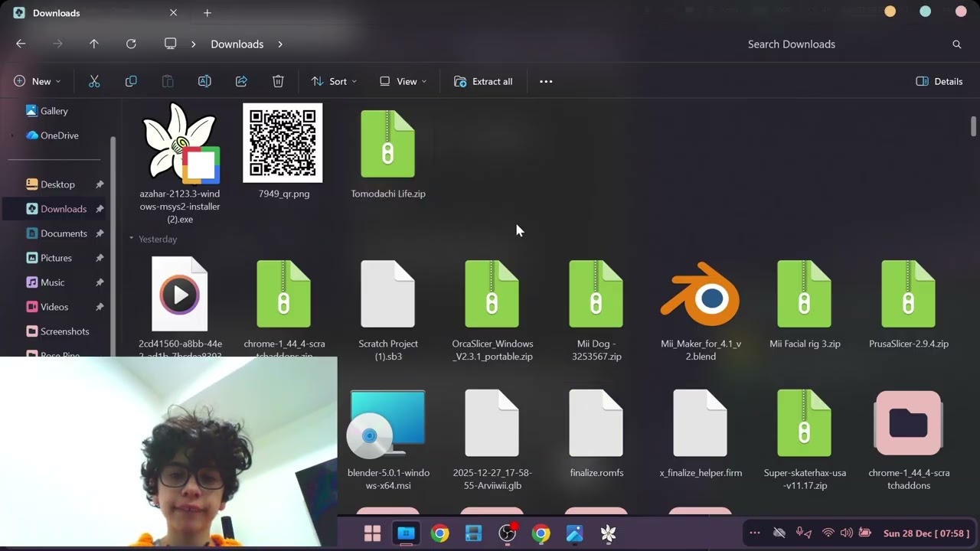Open the Photos app taskbar icon
The height and width of the screenshot is (551, 980).
(x=574, y=533)
